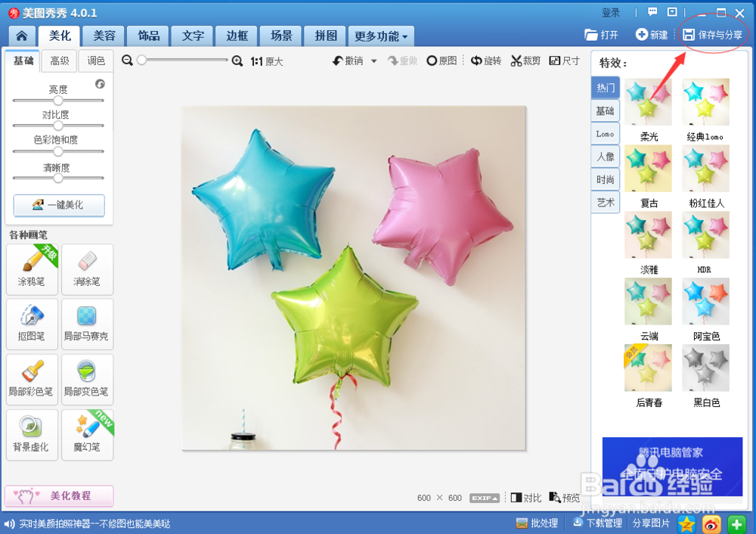Show 原图 original image
Image resolution: width=756 pixels, height=534 pixels.
[442, 61]
